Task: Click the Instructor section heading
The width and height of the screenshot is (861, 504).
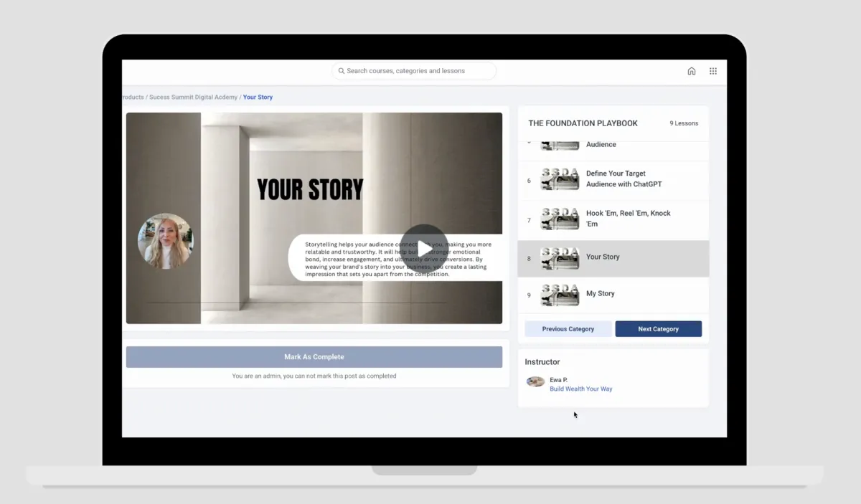Action: [542, 362]
